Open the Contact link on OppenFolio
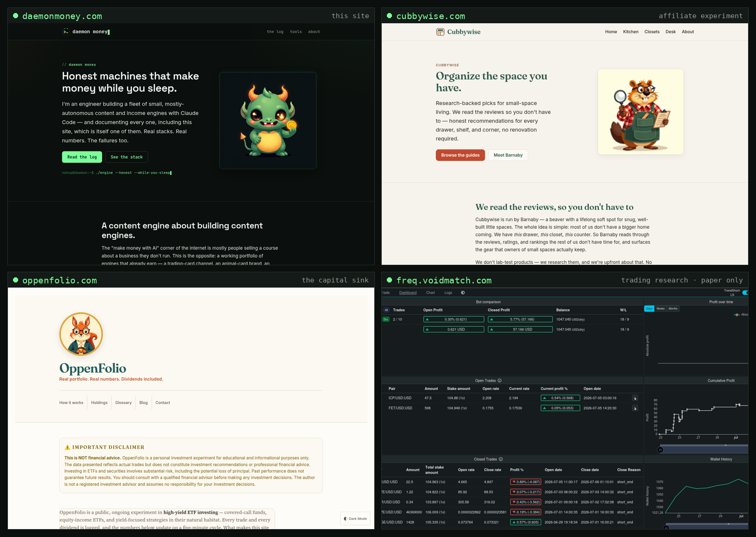Image resolution: width=756 pixels, height=537 pixels. click(163, 403)
